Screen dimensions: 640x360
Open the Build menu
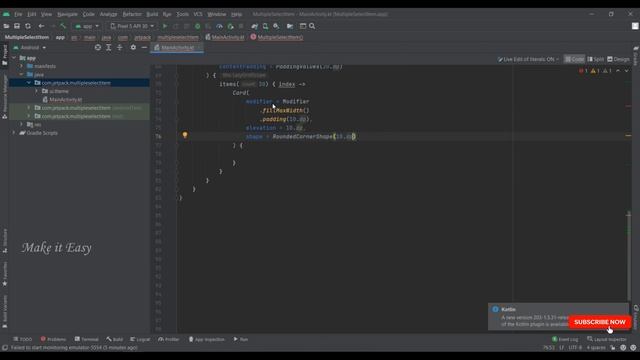click(152, 14)
